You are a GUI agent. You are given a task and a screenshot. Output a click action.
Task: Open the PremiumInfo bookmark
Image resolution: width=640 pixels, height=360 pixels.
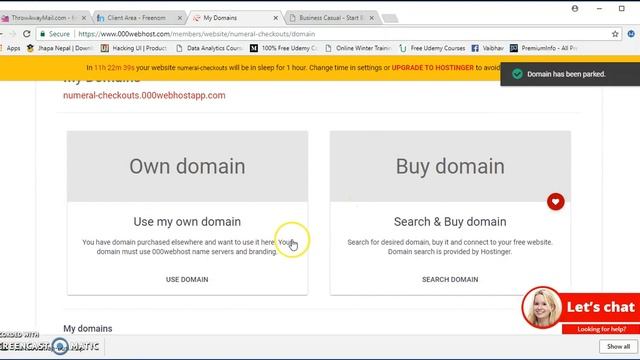[x=544, y=48]
